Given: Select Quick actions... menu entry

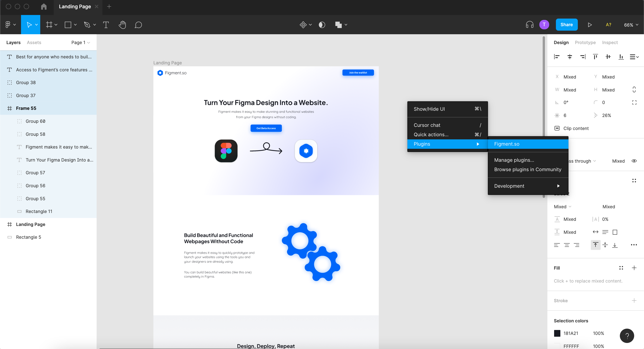Looking at the screenshot, I should coord(447,134).
